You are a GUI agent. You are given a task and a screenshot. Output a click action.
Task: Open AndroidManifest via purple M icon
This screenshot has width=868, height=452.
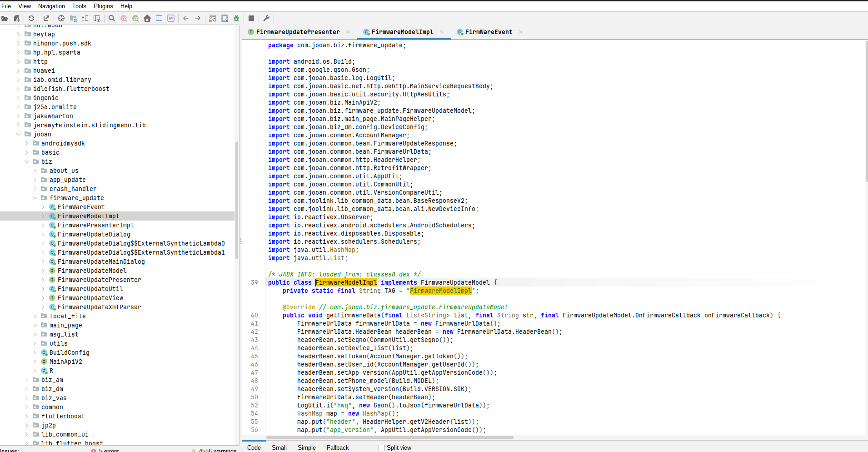[x=171, y=19]
